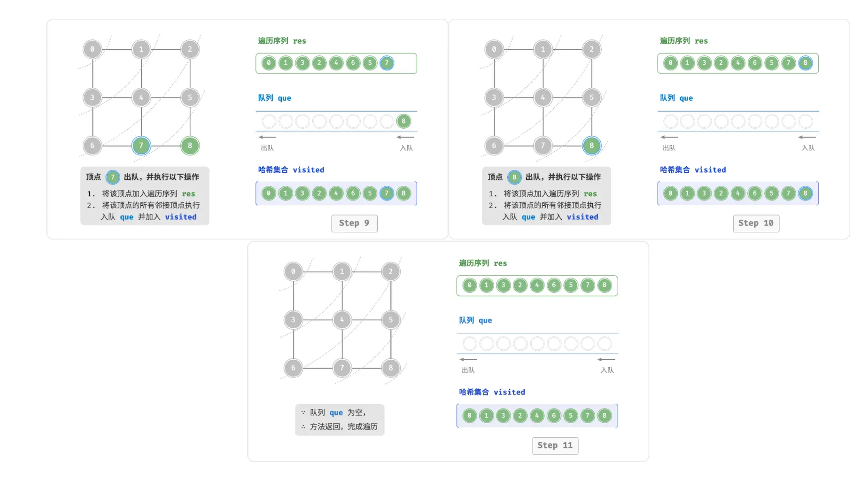Click blue-ringed node 8 in Step 10 visited set
The width and height of the screenshot is (868, 478).
[805, 193]
